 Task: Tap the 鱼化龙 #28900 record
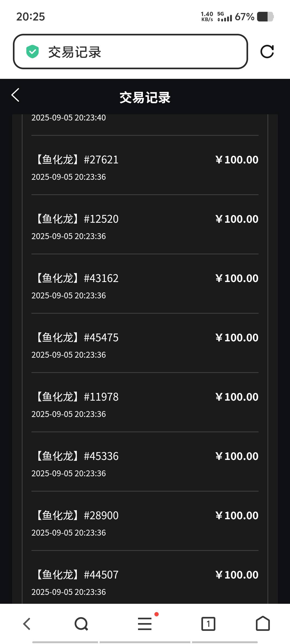(x=145, y=521)
